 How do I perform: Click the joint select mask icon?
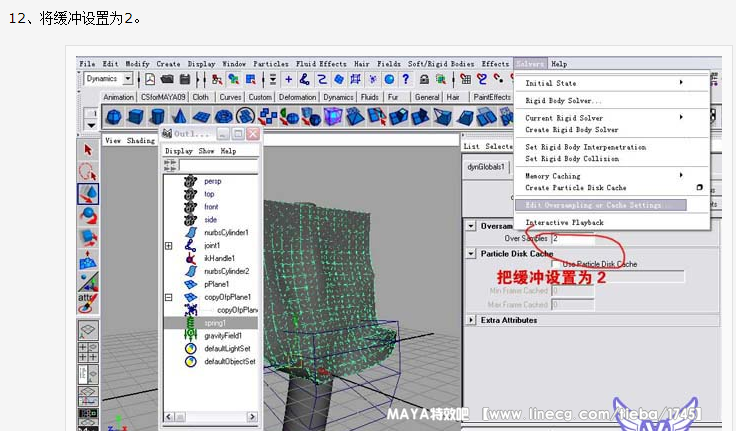(x=305, y=79)
